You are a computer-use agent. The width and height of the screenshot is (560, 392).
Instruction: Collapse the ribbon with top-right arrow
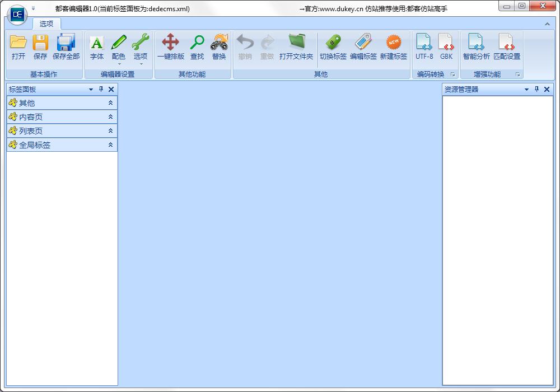pos(547,24)
